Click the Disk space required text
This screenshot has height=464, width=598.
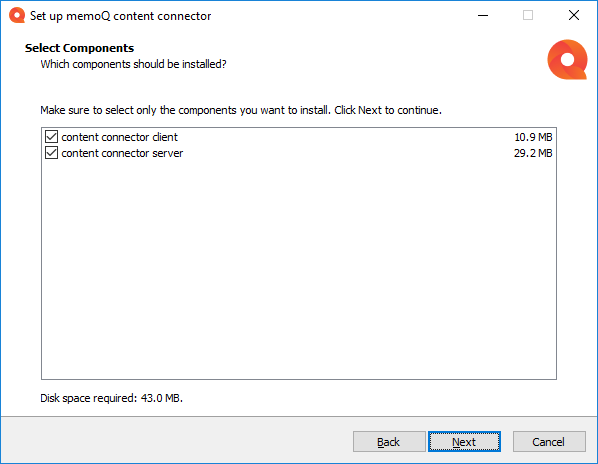(x=111, y=398)
